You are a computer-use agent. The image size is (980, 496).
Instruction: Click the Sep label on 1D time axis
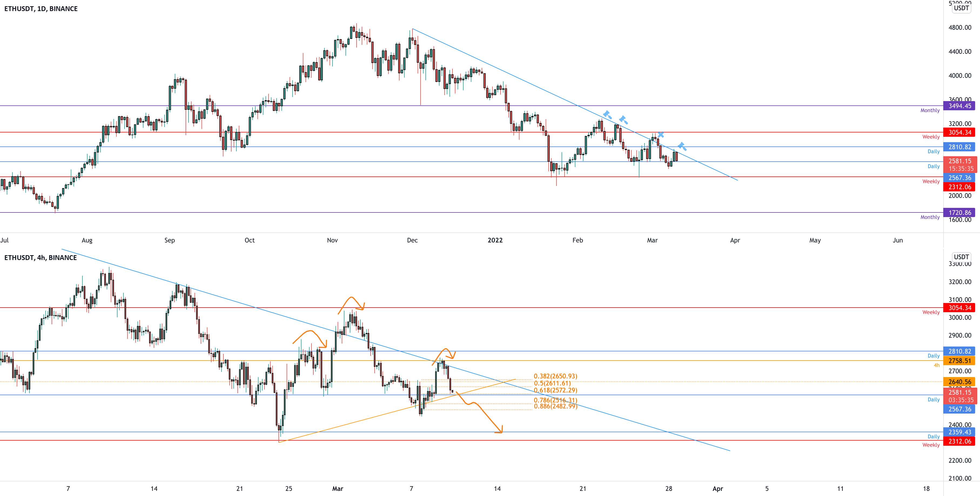[x=170, y=240]
